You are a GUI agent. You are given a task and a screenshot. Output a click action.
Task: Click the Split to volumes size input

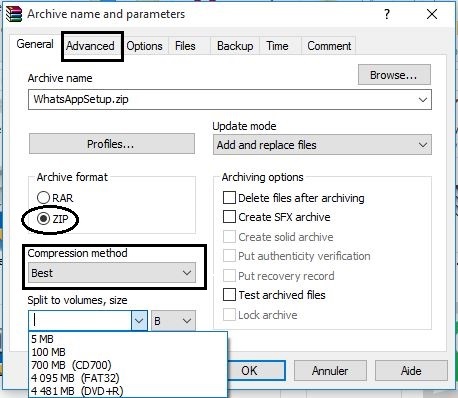click(x=80, y=320)
